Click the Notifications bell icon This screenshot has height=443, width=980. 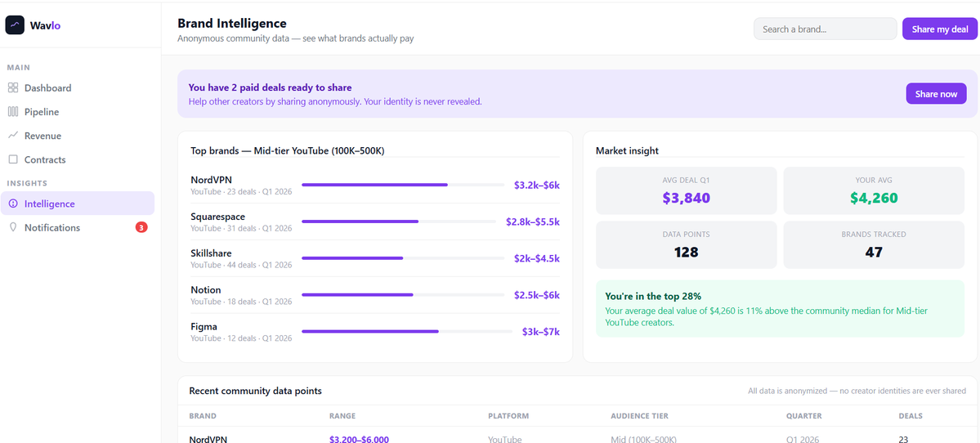point(13,227)
